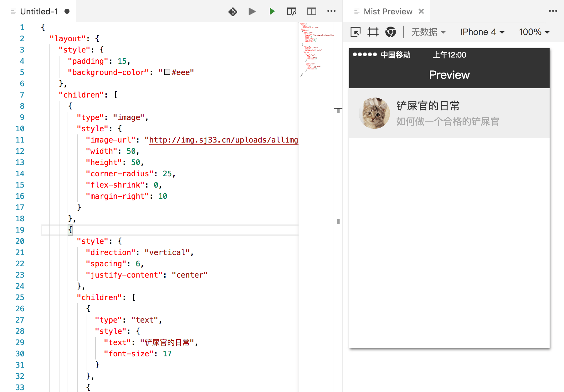Click the green debug play button

coord(272,12)
